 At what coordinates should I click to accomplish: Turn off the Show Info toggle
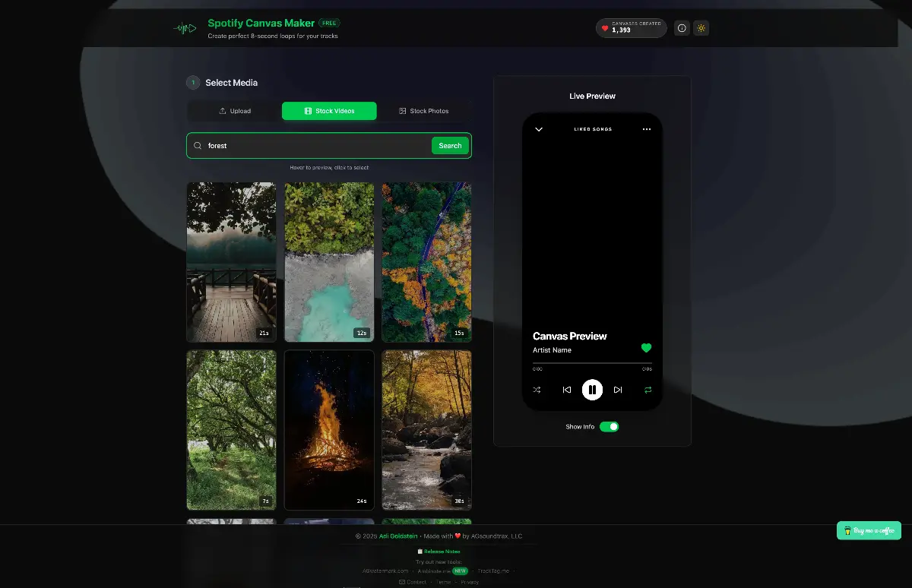point(610,426)
